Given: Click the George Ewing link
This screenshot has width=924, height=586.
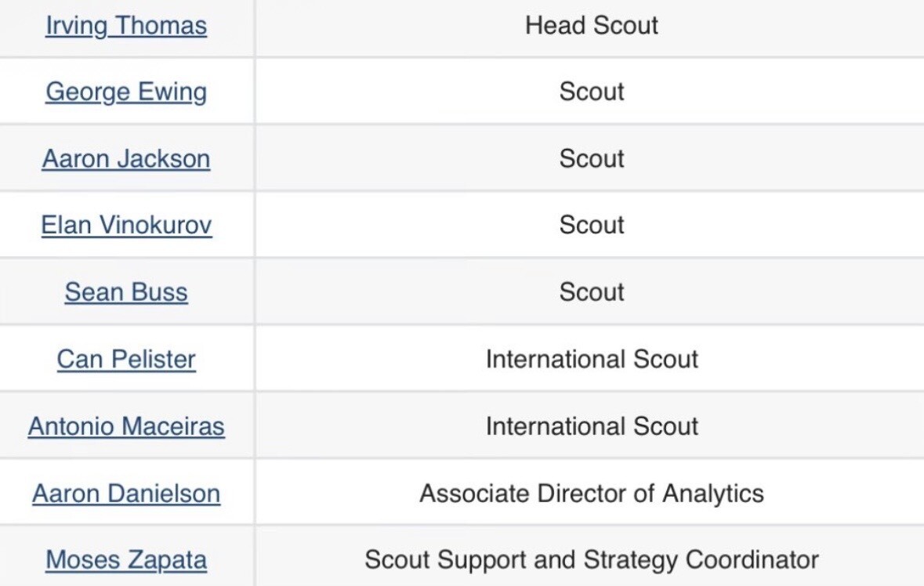Looking at the screenshot, I should 126,92.
